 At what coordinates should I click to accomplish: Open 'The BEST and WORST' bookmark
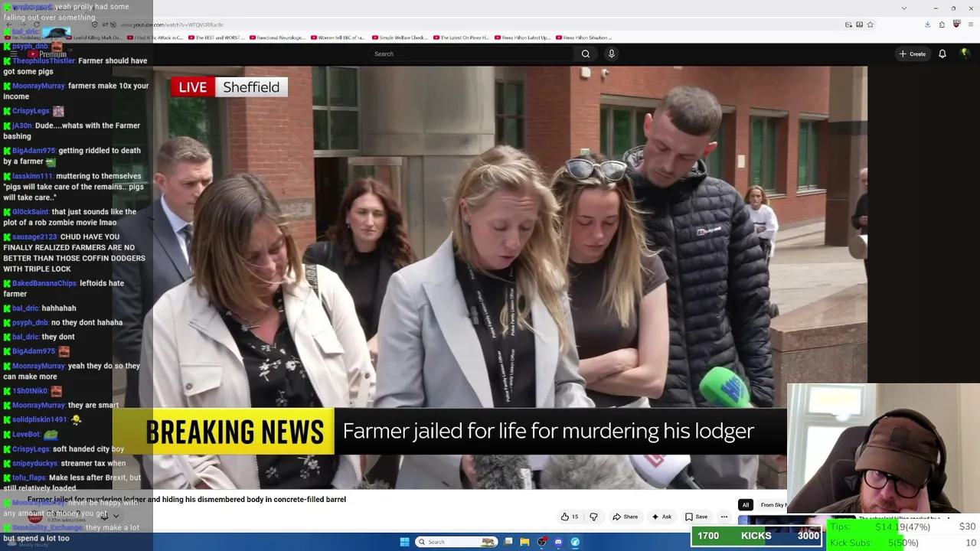pos(217,37)
